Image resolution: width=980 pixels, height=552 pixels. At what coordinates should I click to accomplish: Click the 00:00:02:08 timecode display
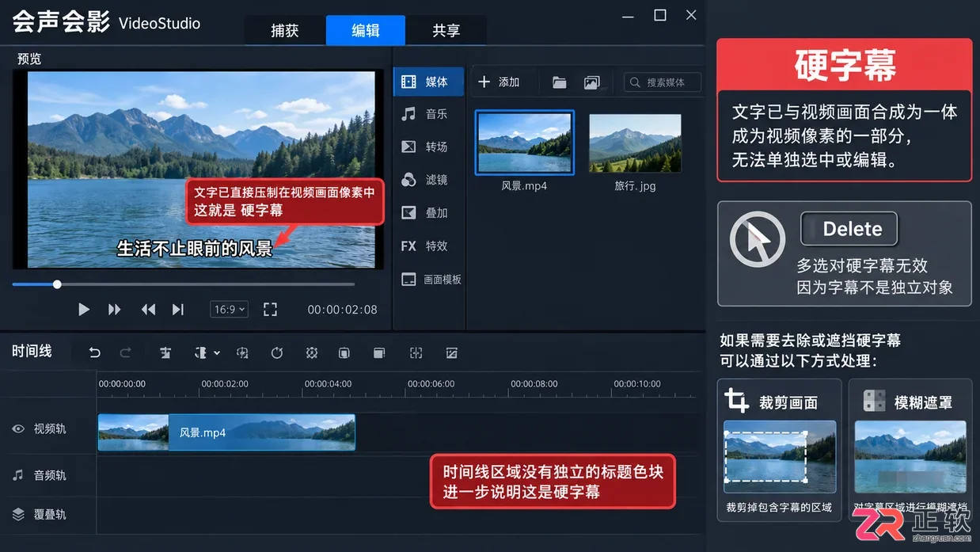(342, 310)
